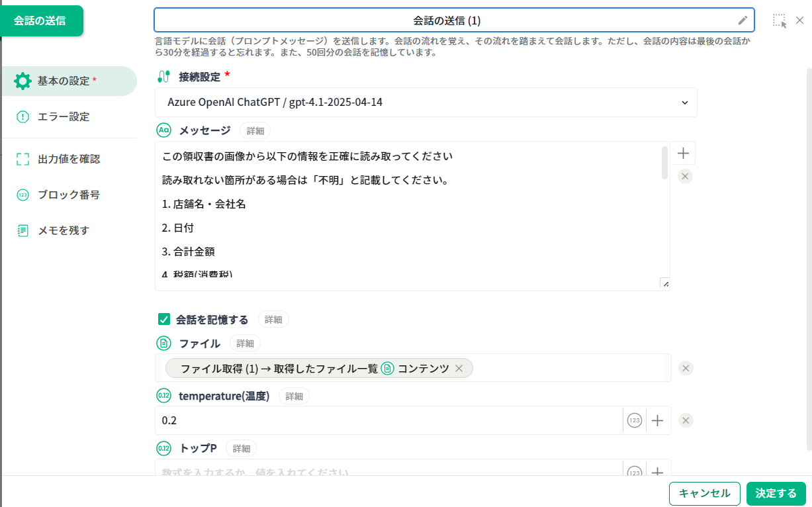Viewport: 812px width, 507px height.
Task: Click the temperature value input field
Action: (x=389, y=421)
